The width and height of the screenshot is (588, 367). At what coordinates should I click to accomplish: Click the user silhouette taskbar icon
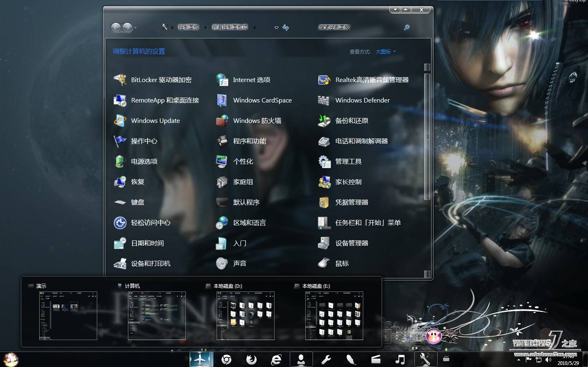(x=301, y=360)
